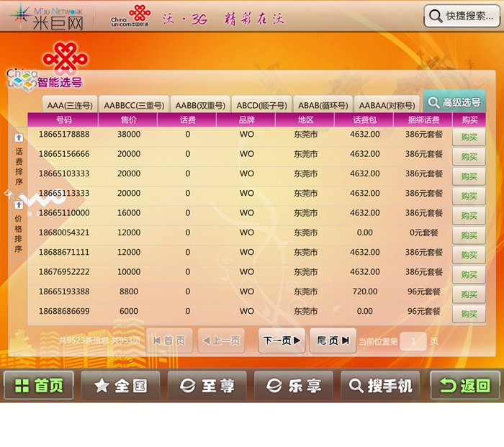Open the 快捷搜索 quick search box
The image size is (504, 447).
[462, 16]
